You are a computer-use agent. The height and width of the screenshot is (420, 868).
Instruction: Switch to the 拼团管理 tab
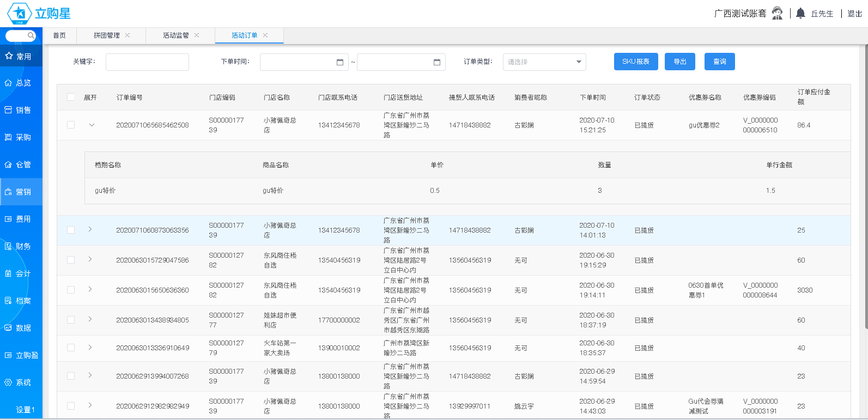click(107, 35)
